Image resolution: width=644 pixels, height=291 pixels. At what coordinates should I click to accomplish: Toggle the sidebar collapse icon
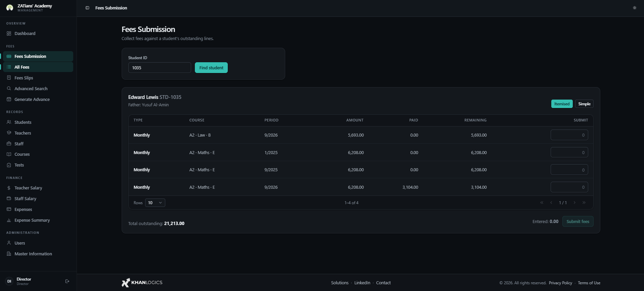pyautogui.click(x=87, y=8)
